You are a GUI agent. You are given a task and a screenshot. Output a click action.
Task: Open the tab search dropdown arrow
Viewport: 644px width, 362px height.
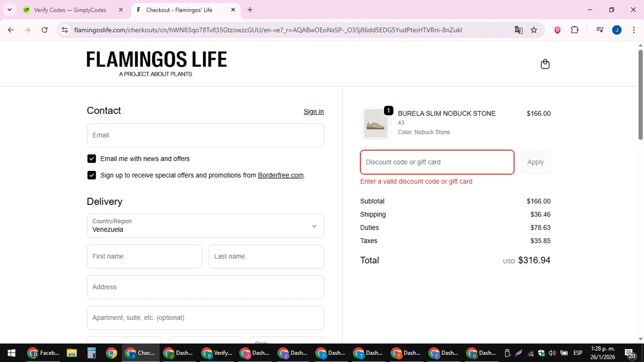tap(9, 10)
